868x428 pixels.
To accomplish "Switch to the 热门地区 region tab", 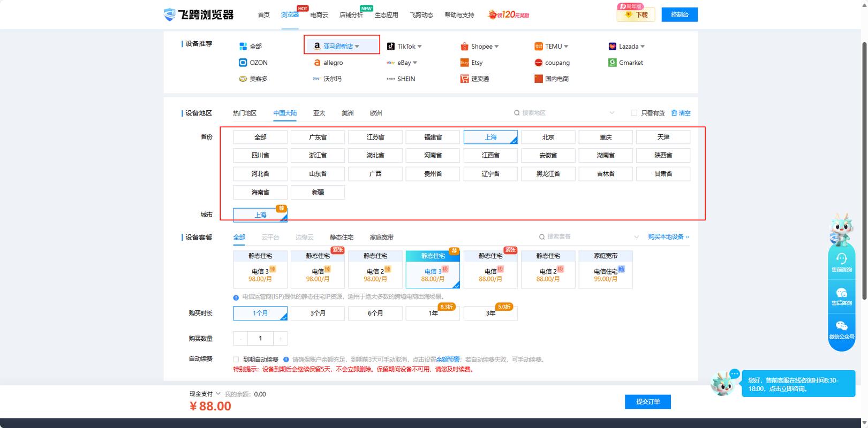I will click(245, 113).
